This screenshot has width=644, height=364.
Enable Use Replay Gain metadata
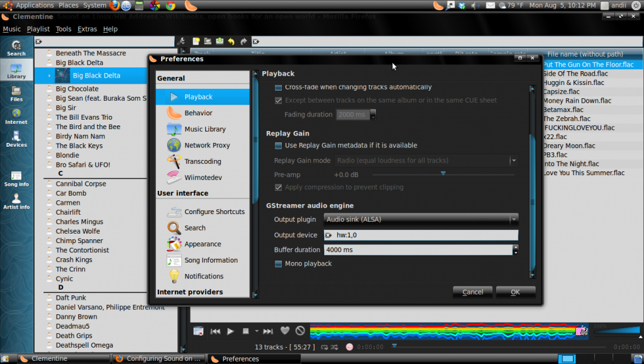coord(278,145)
